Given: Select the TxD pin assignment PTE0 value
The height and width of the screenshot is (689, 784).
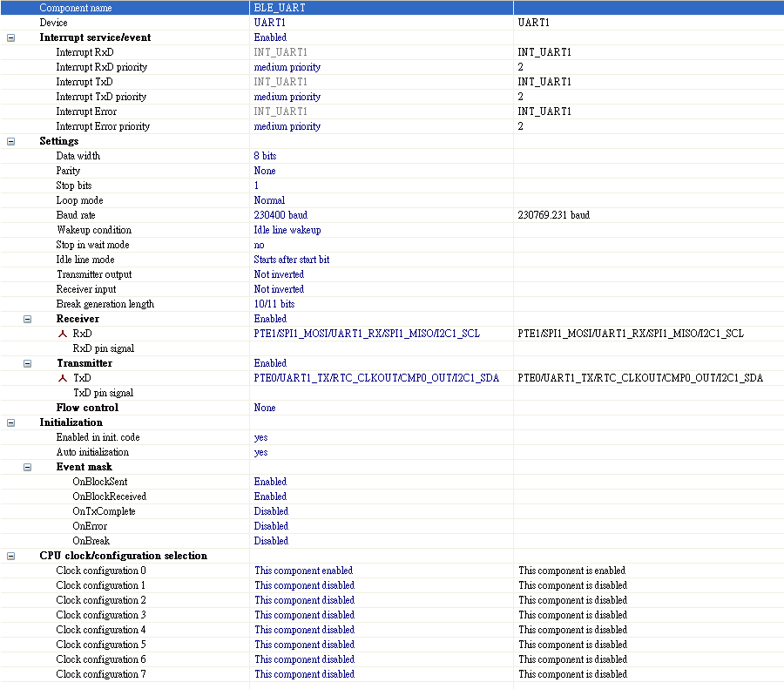Looking at the screenshot, I should click(x=376, y=378).
